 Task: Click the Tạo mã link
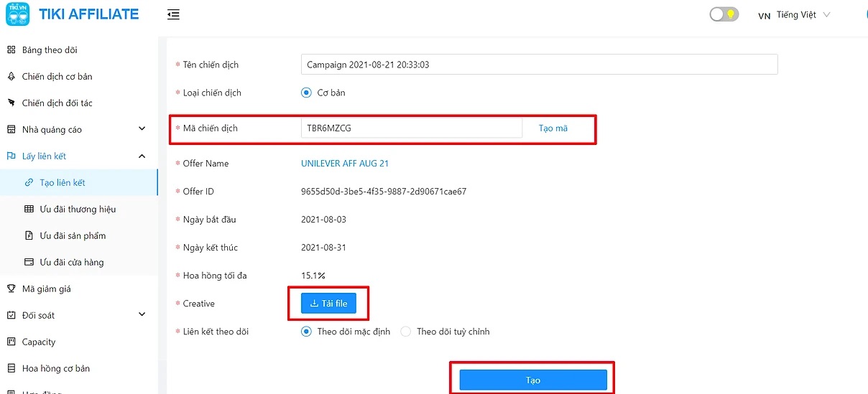(553, 128)
